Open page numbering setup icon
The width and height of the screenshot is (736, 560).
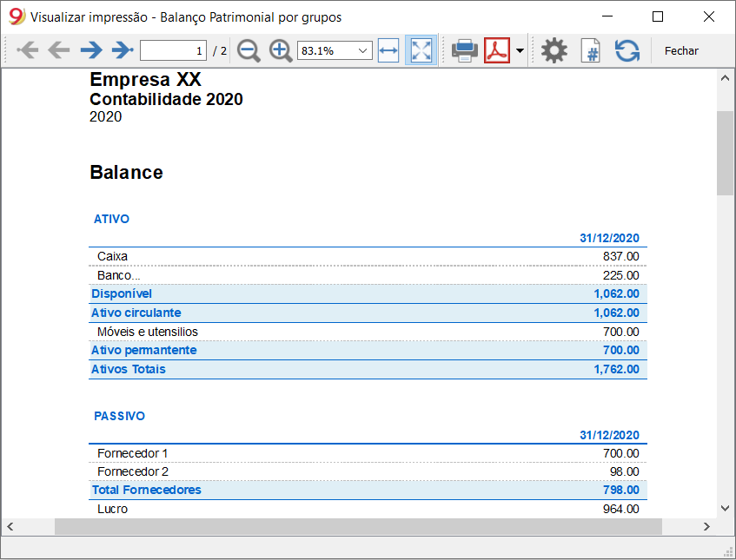[591, 50]
